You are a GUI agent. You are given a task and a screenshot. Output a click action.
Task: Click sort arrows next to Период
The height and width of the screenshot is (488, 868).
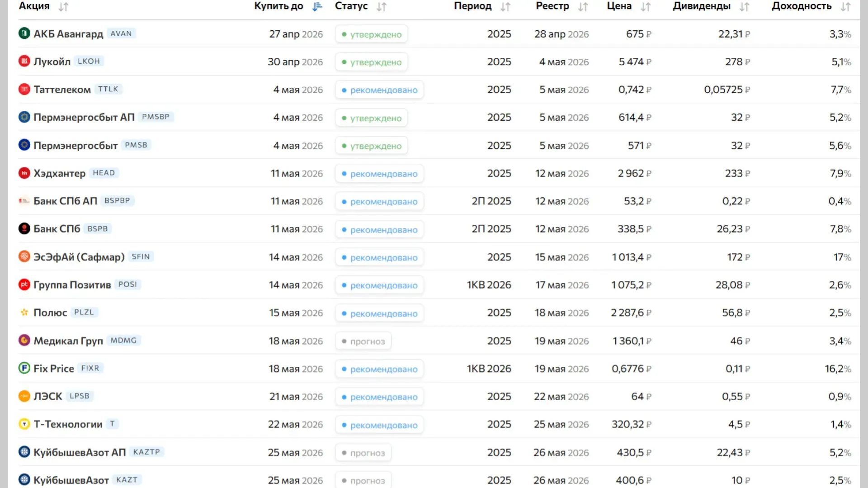[505, 7]
